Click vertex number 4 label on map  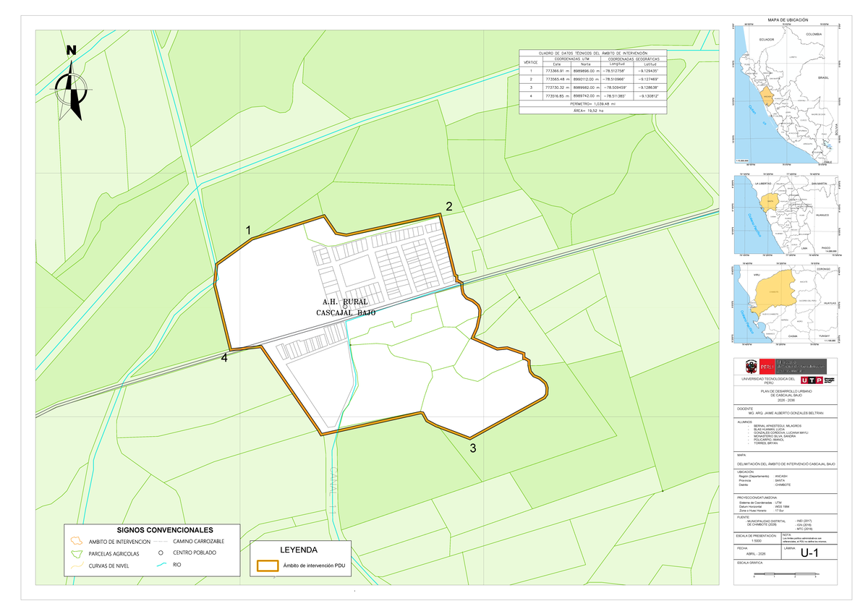[225, 358]
